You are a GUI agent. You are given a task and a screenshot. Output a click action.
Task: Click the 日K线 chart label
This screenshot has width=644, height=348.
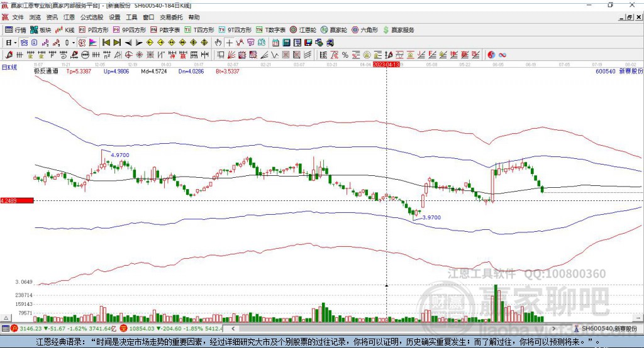9,67
